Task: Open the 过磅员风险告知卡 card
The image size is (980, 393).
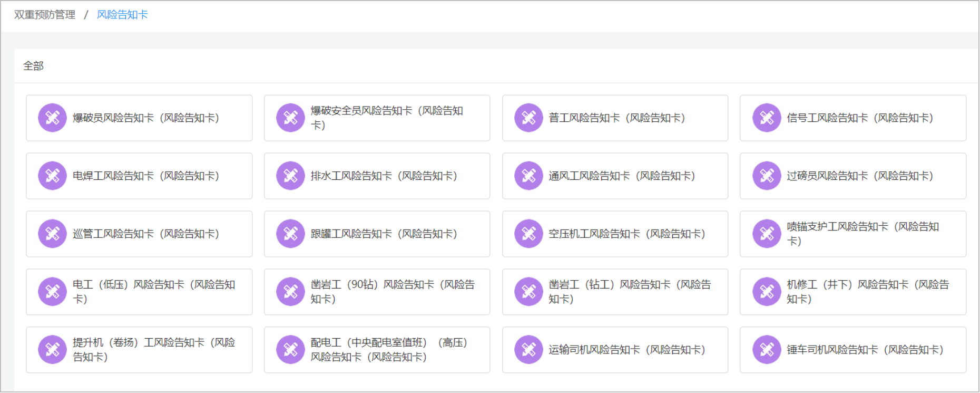Action: (859, 176)
